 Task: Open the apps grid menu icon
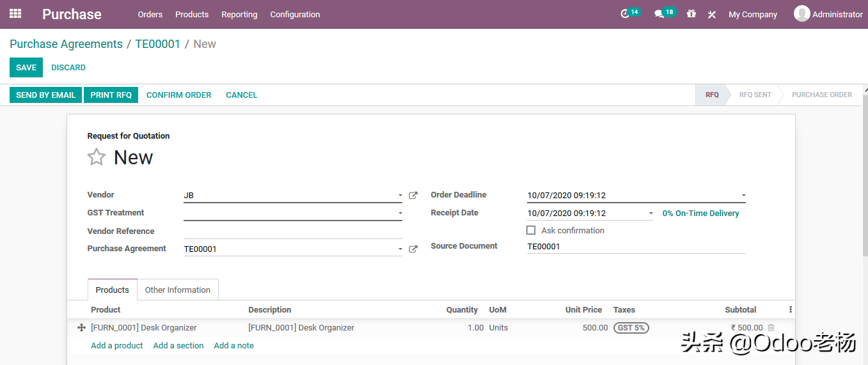[x=15, y=13]
